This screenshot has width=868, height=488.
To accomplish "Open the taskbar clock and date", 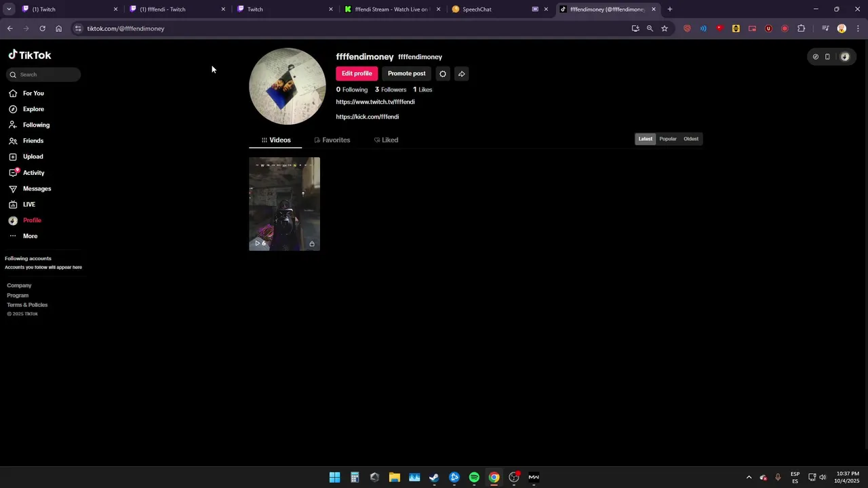I will 847,477.
